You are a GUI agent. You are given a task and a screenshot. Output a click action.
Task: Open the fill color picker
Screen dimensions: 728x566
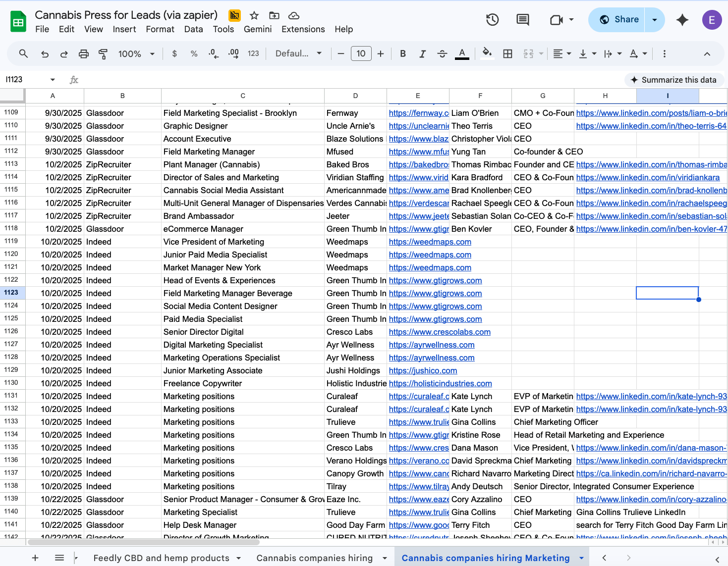coord(487,53)
